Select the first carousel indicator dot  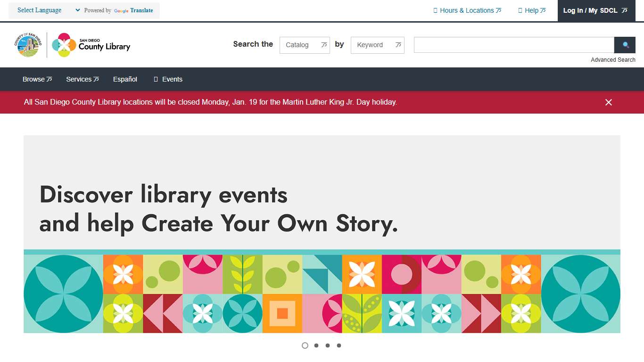coord(305,346)
